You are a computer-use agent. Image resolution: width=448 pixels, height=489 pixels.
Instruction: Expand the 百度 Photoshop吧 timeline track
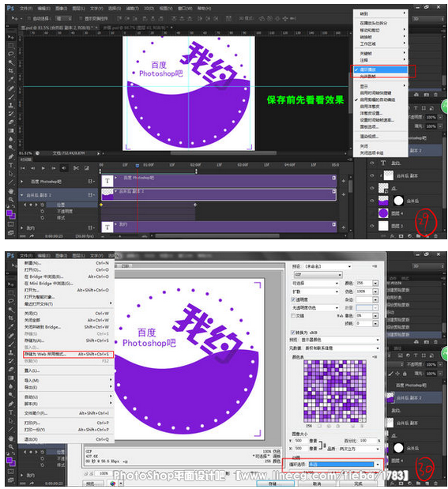coord(21,182)
